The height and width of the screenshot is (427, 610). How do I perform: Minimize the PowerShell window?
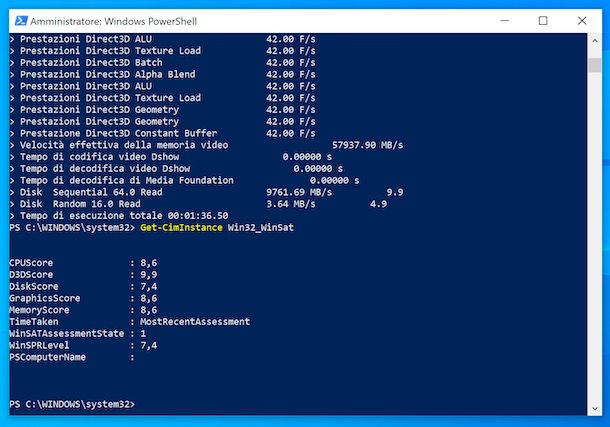505,21
